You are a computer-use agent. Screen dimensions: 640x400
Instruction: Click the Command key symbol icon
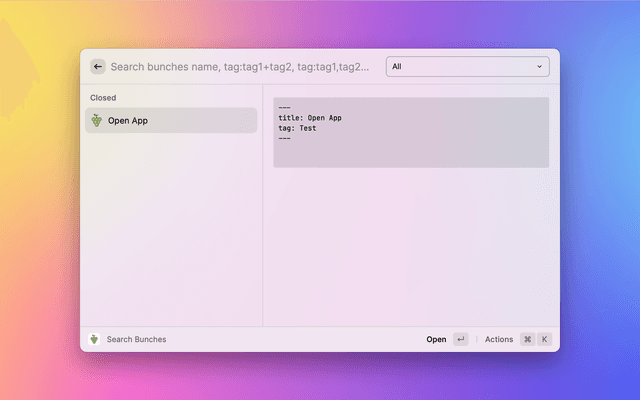527,339
